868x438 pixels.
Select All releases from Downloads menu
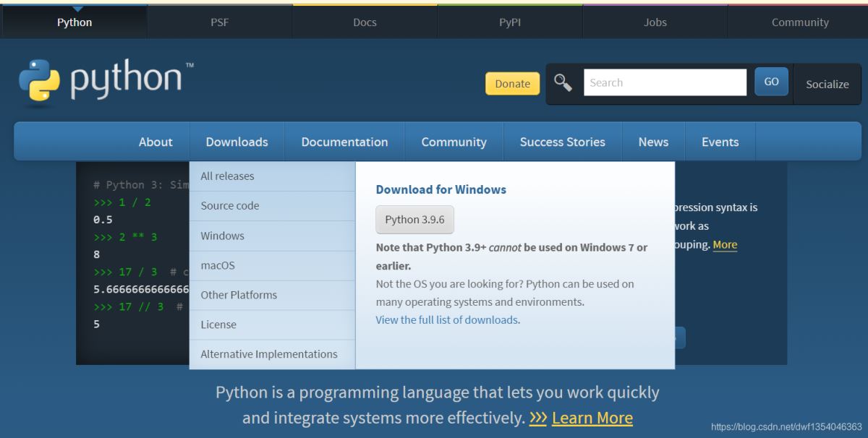point(227,176)
